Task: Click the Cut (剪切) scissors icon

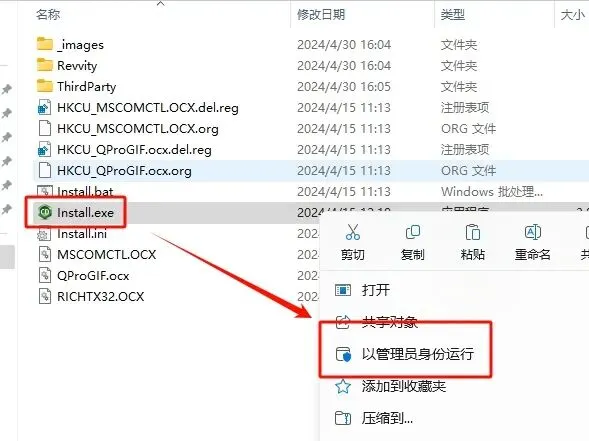Action: tap(353, 232)
